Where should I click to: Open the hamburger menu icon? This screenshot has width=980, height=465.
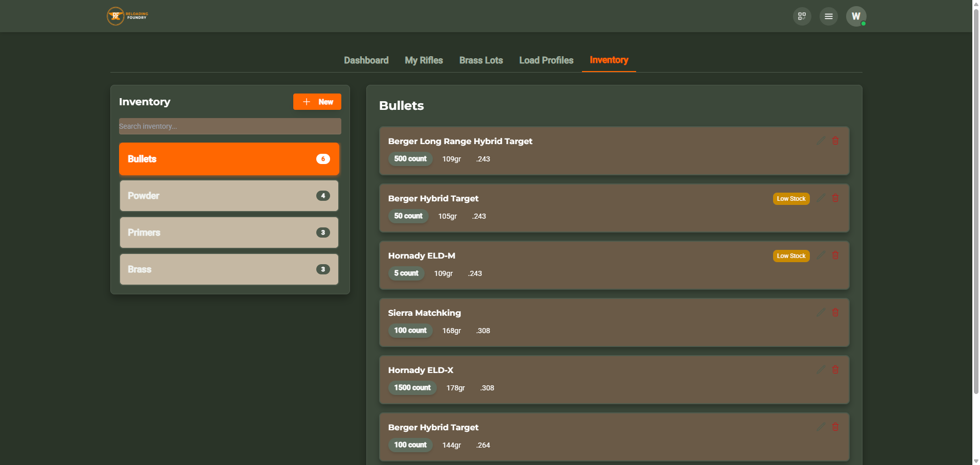point(828,16)
